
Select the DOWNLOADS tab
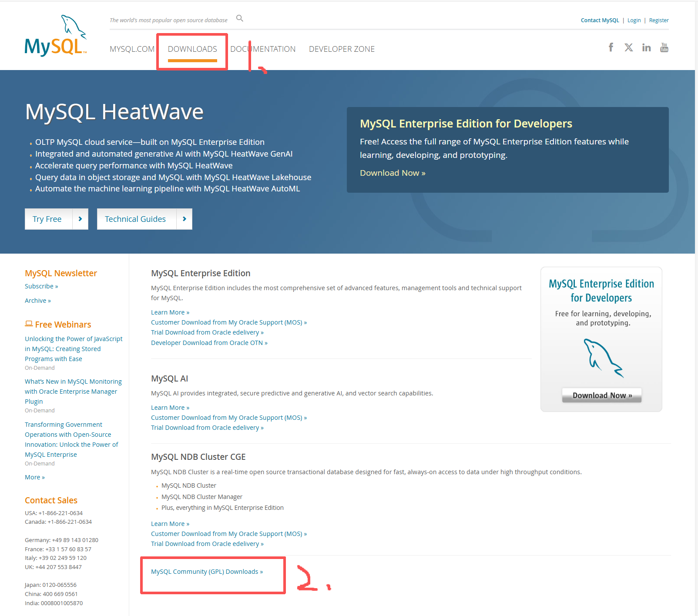192,49
